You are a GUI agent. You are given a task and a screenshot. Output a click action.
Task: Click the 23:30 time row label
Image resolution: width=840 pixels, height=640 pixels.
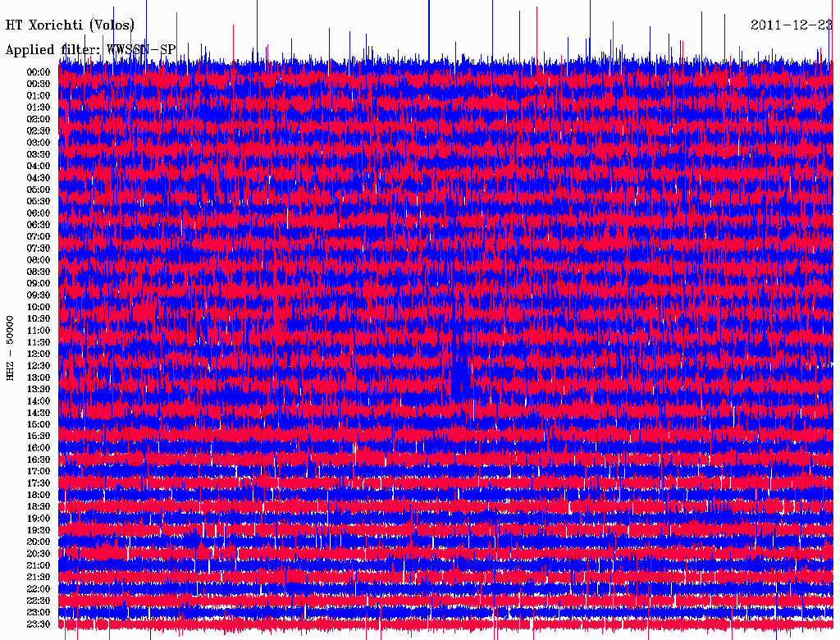click(x=39, y=624)
